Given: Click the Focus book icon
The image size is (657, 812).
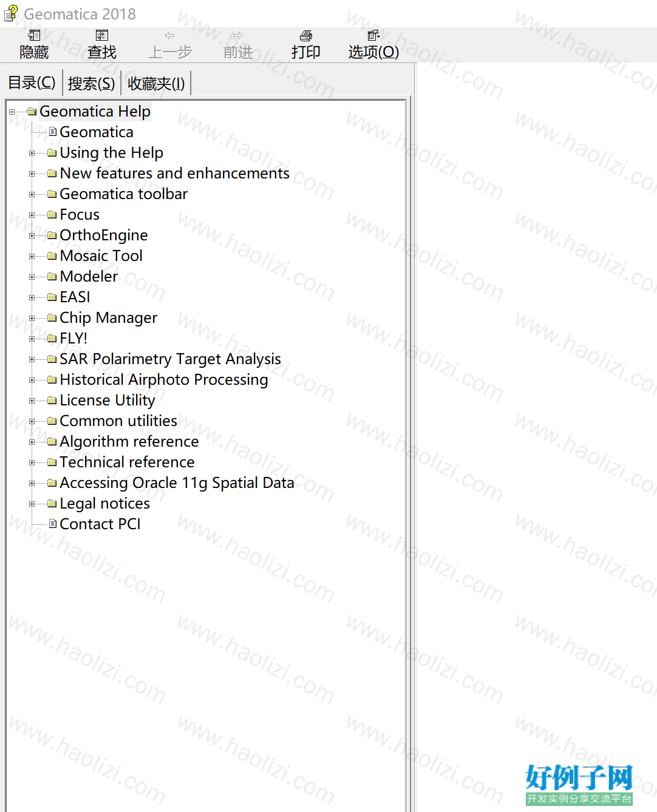Looking at the screenshot, I should (52, 215).
